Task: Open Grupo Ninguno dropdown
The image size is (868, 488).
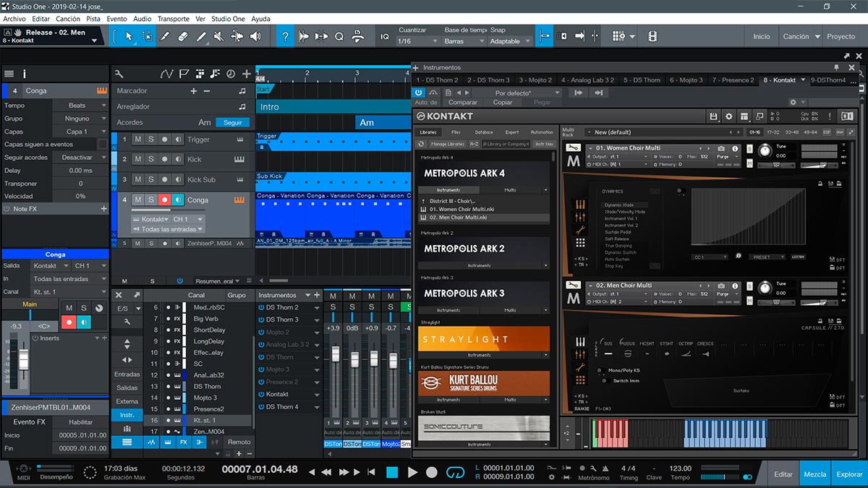Action: (x=80, y=119)
